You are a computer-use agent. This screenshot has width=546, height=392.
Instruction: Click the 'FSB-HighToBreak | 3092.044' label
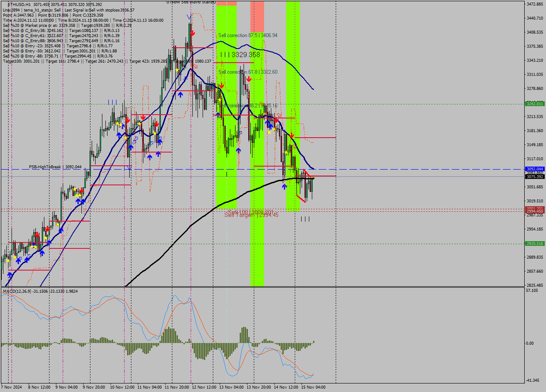pos(55,167)
